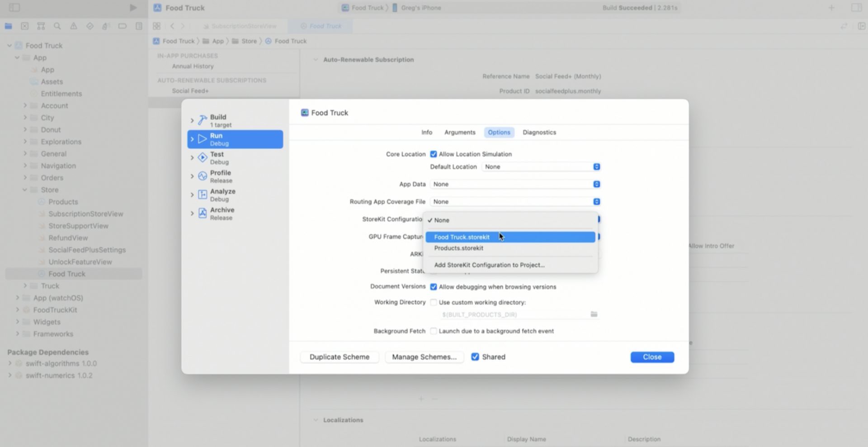Image resolution: width=868 pixels, height=447 pixels.
Task: Choose Food Truck.storekit configuration
Action: click(x=510, y=237)
